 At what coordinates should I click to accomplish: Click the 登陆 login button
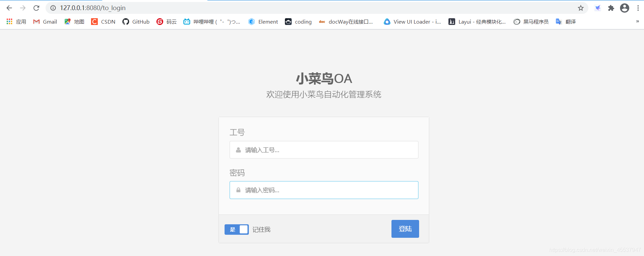[405, 229]
